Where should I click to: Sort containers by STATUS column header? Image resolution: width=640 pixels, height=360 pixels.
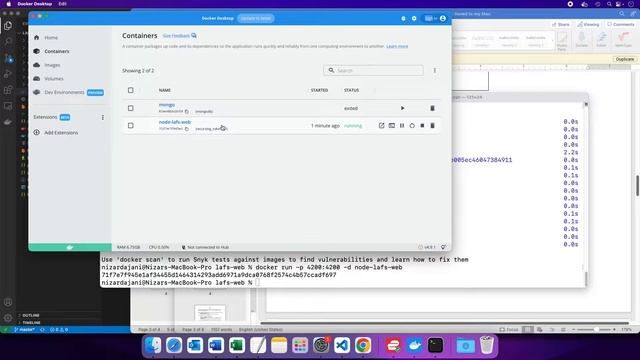(351, 90)
